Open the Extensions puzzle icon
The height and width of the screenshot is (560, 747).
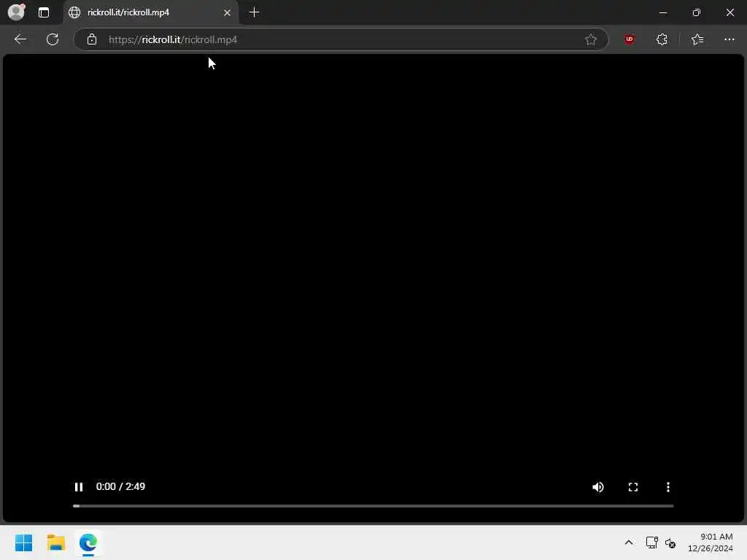tap(662, 39)
